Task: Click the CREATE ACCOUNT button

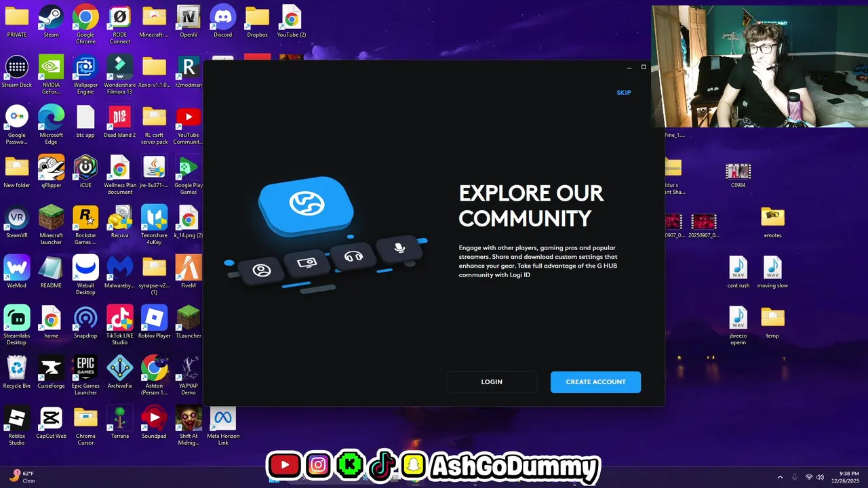Action: point(595,382)
